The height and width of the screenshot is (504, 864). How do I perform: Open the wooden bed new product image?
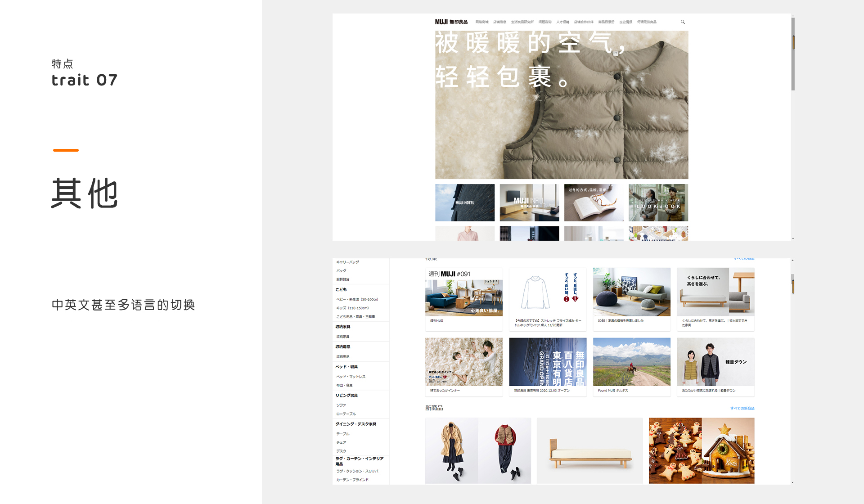click(589, 450)
